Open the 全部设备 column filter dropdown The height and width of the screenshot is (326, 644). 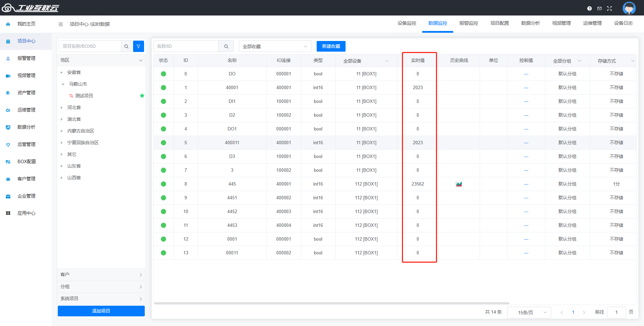pos(366,61)
